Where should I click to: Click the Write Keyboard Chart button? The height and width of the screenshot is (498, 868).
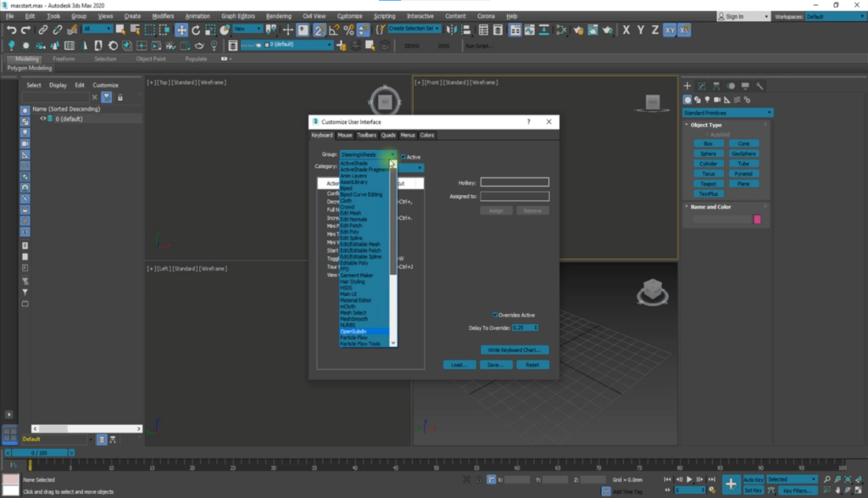515,350
